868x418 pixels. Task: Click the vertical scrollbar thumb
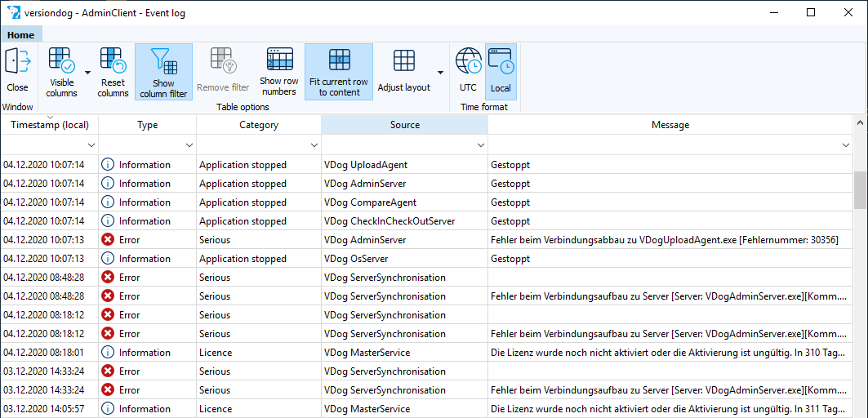point(861,190)
